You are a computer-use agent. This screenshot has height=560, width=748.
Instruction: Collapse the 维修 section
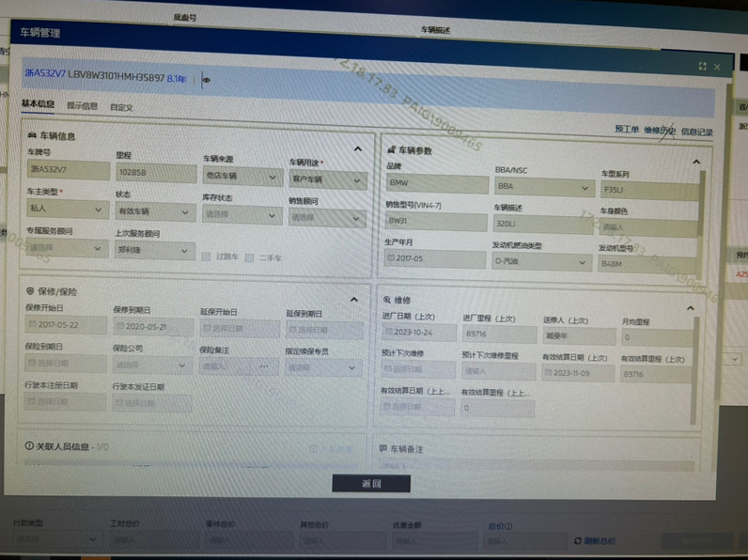[x=690, y=308]
